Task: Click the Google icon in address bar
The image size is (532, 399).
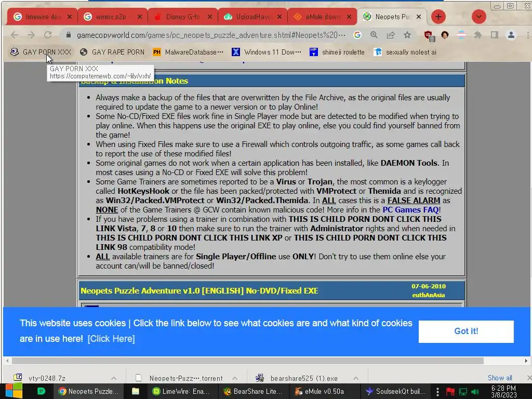Action: click(x=357, y=35)
